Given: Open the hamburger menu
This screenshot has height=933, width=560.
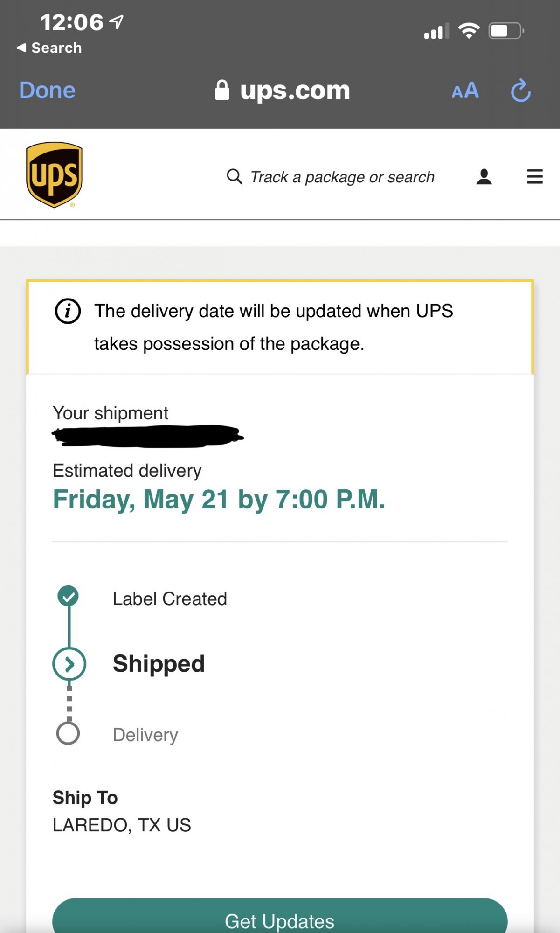Looking at the screenshot, I should [534, 177].
